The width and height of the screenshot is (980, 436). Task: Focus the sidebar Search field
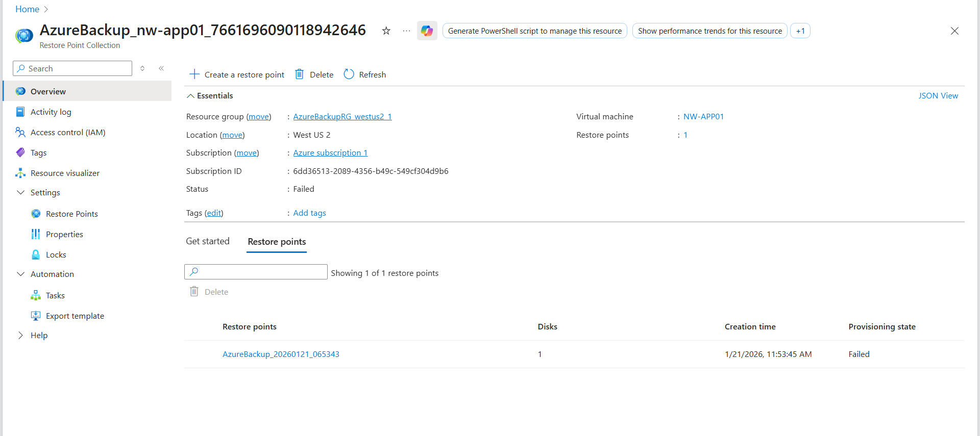click(72, 68)
